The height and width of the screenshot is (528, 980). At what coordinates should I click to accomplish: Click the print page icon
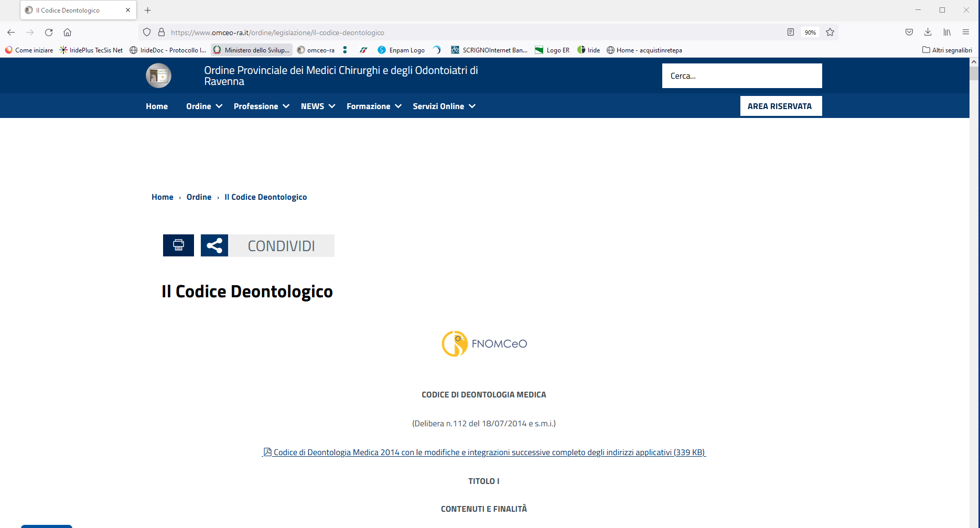[x=178, y=245]
